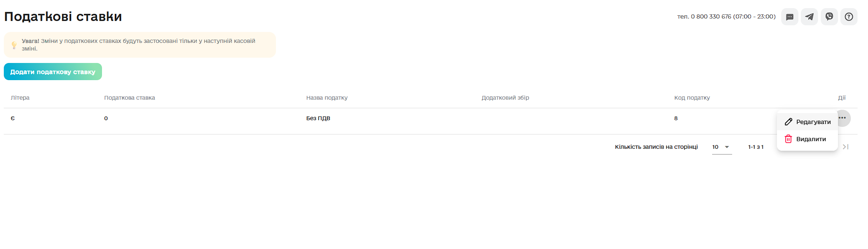Image resolution: width=868 pixels, height=249 pixels.
Task: Click the Telegram paper plane icon
Action: (x=809, y=17)
